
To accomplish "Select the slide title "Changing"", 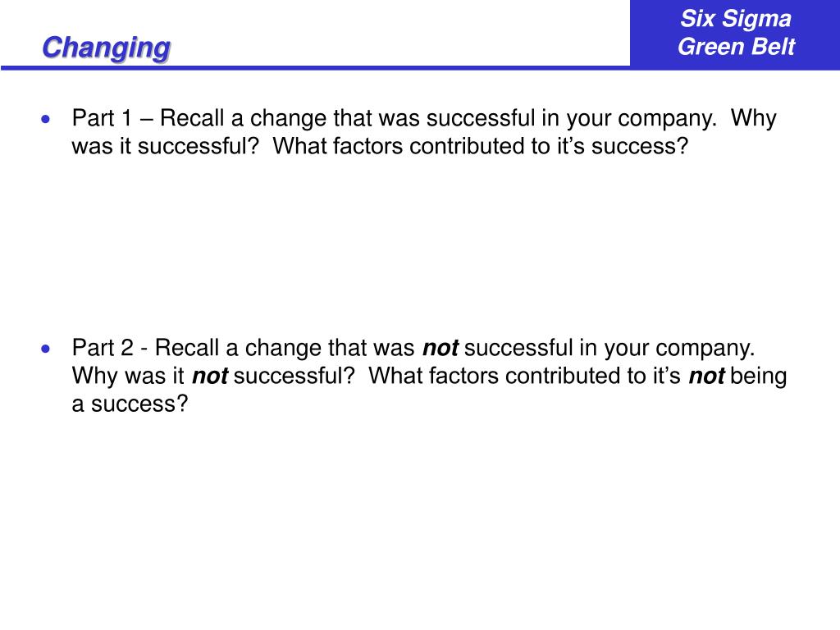I will click(106, 48).
